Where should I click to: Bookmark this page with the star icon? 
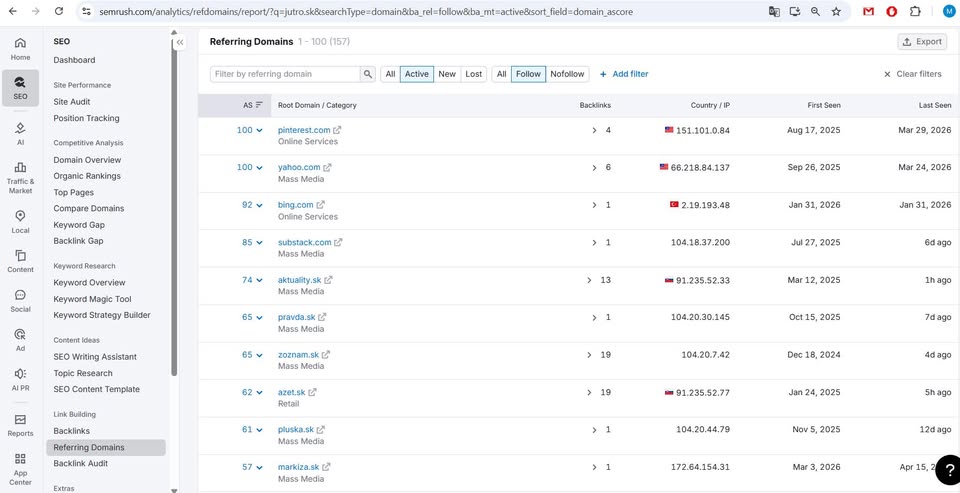836,12
